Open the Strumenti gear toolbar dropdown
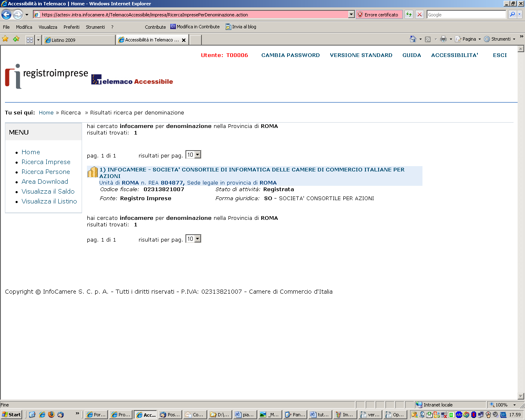 [500, 39]
